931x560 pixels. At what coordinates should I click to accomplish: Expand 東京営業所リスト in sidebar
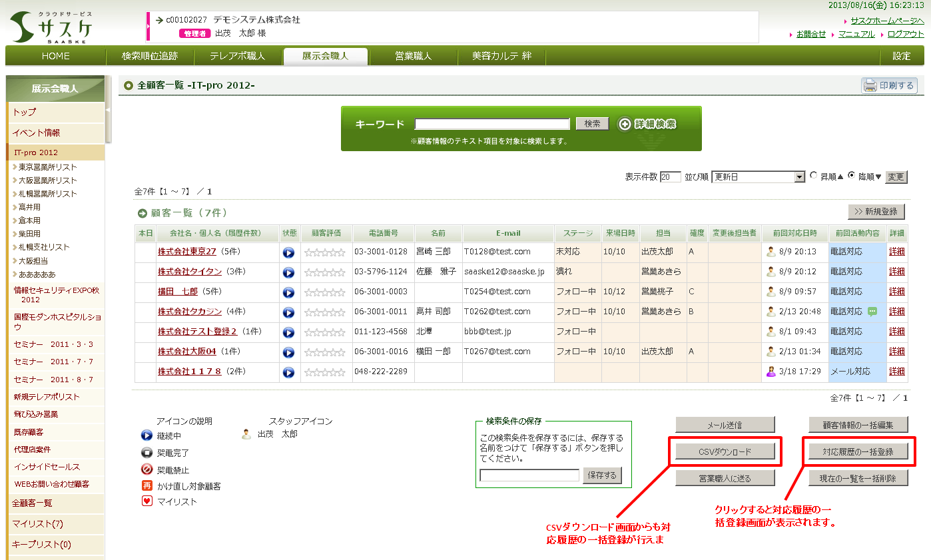[47, 167]
